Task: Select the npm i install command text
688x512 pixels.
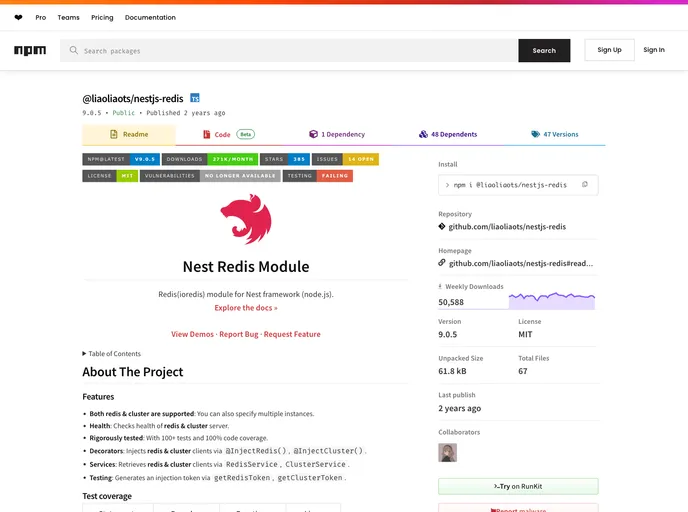Action: point(510,185)
